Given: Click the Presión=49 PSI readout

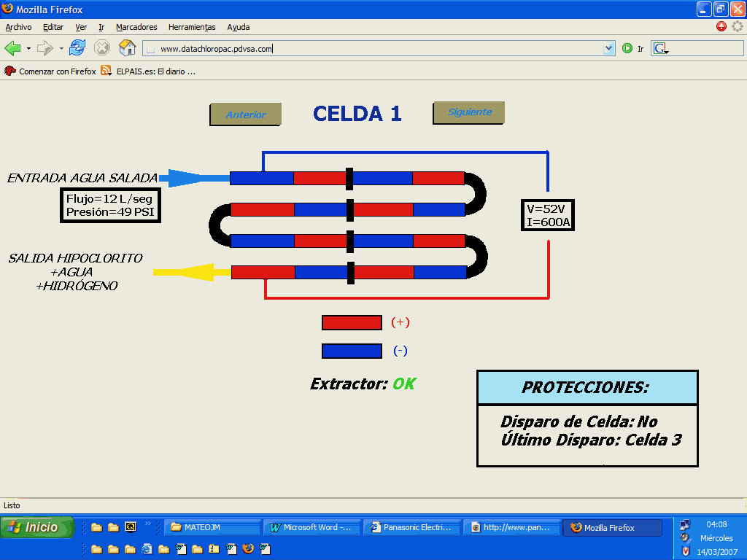Looking at the screenshot, I should [111, 212].
